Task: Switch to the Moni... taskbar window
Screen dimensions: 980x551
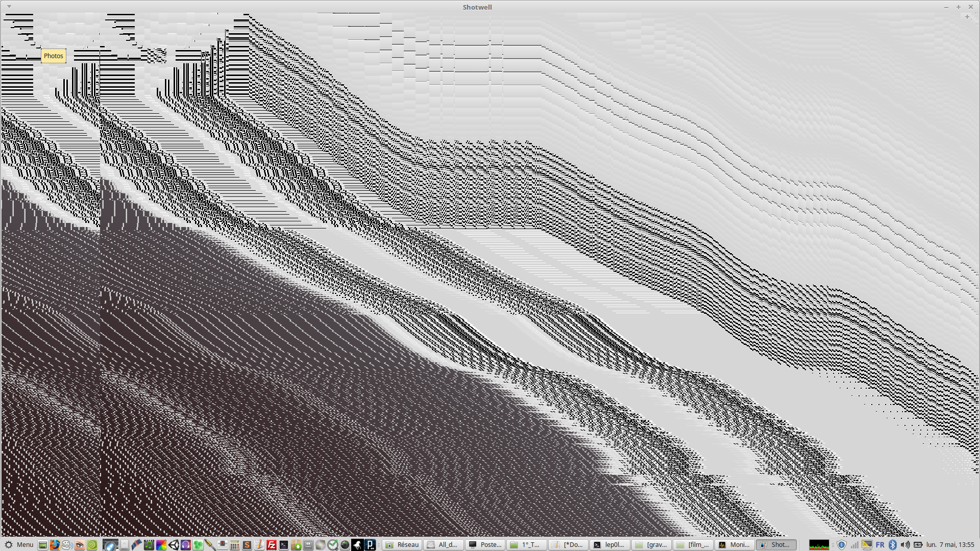Action: [x=734, y=545]
